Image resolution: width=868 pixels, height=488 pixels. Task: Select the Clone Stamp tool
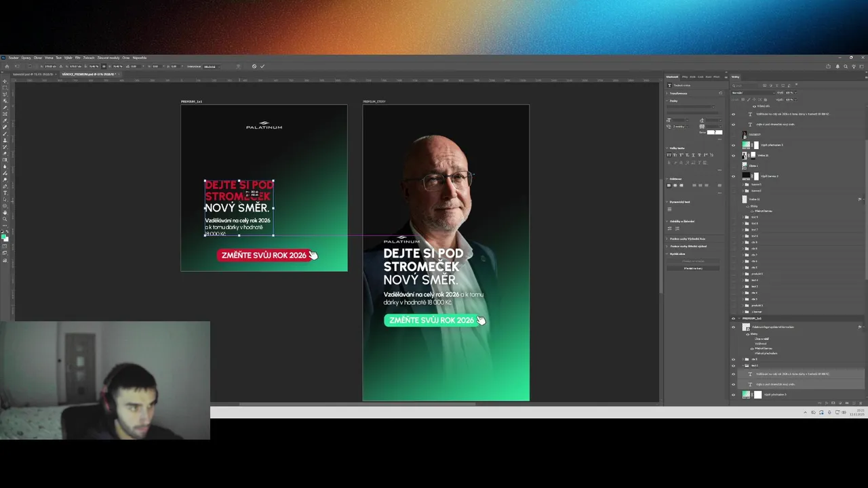5,140
